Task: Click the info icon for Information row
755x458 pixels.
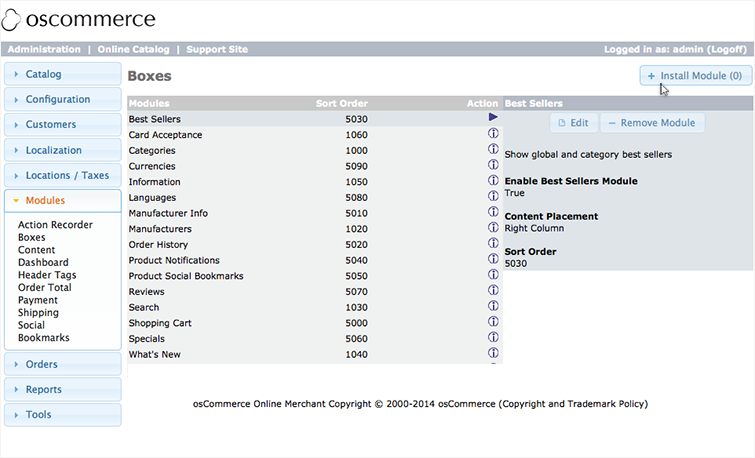Action: [x=493, y=180]
